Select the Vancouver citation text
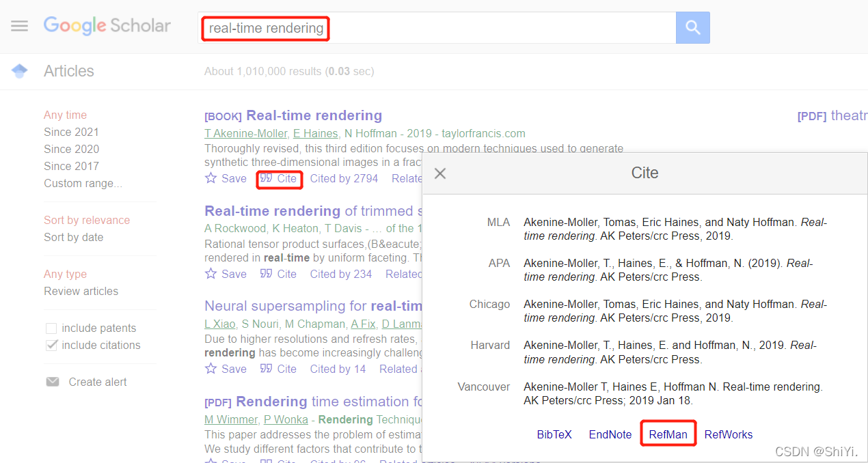The width and height of the screenshot is (868, 463). coord(673,393)
